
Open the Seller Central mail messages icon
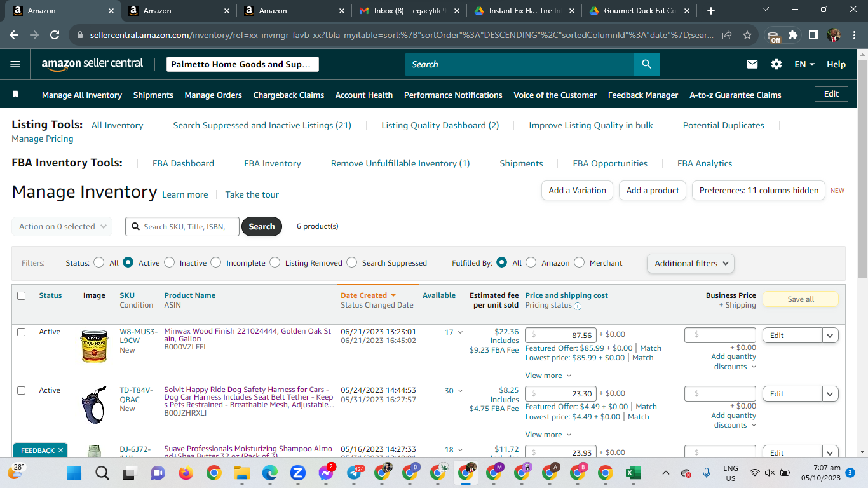click(x=752, y=64)
